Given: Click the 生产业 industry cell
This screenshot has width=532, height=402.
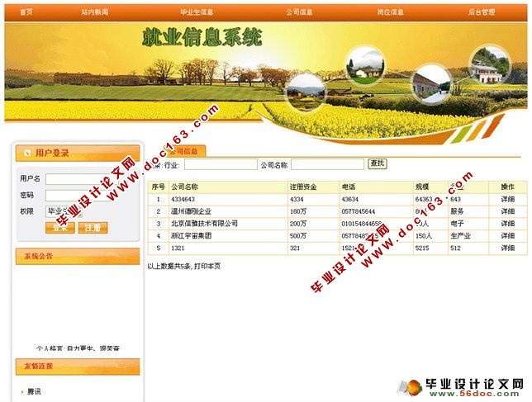Looking at the screenshot, I should (x=460, y=236).
